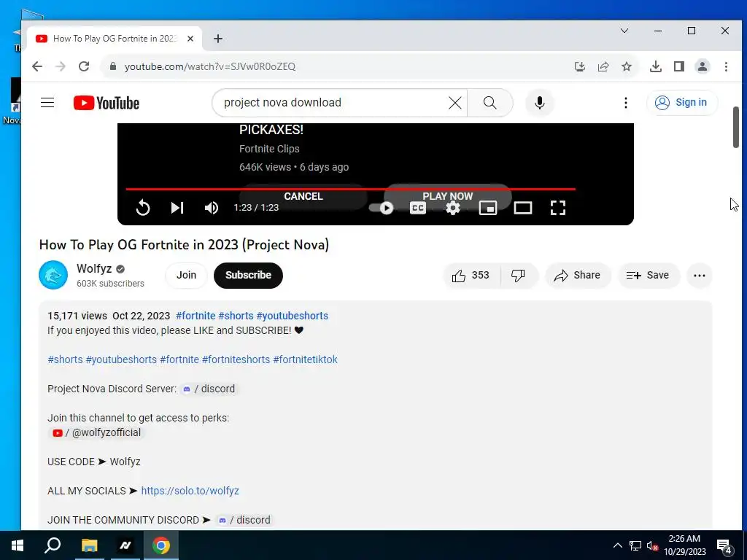Open the Wolfyz channel avatar

point(53,275)
